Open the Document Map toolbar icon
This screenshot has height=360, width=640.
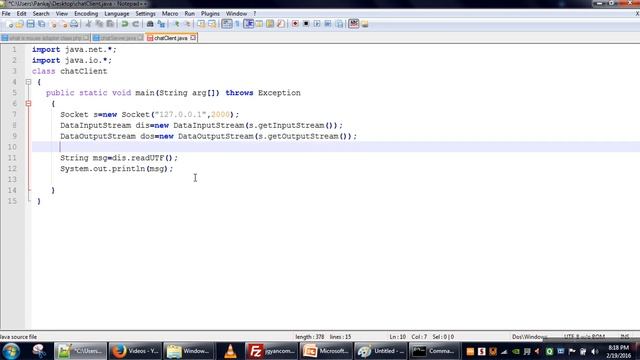[x=270, y=24]
